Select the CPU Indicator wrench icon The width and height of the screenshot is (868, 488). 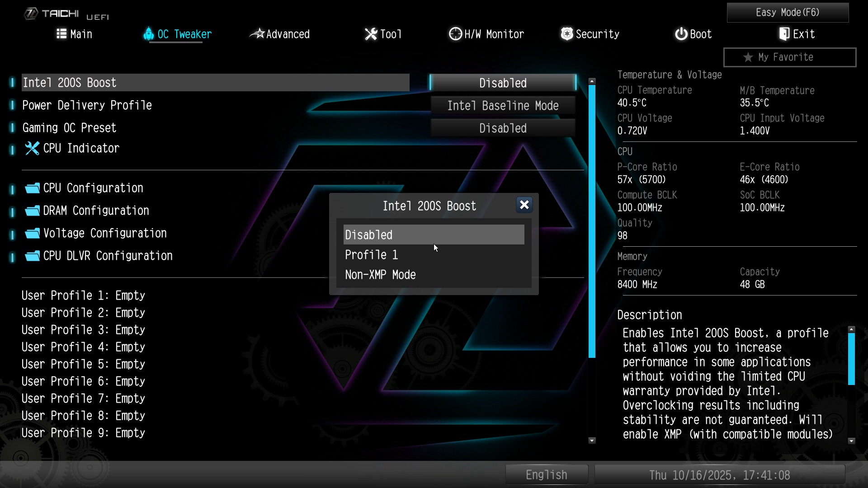click(x=32, y=148)
